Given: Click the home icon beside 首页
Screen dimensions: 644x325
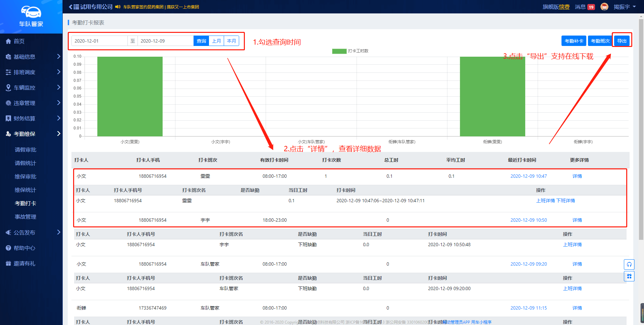Looking at the screenshot, I should (x=8, y=41).
